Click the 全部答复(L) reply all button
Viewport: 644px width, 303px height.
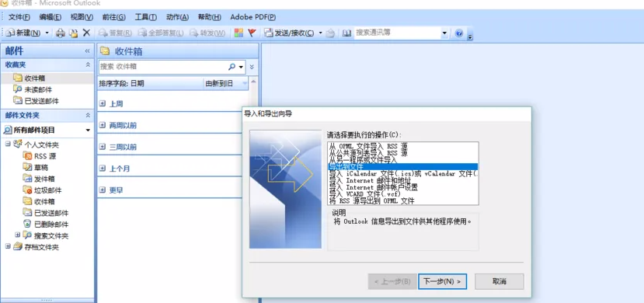point(161,33)
